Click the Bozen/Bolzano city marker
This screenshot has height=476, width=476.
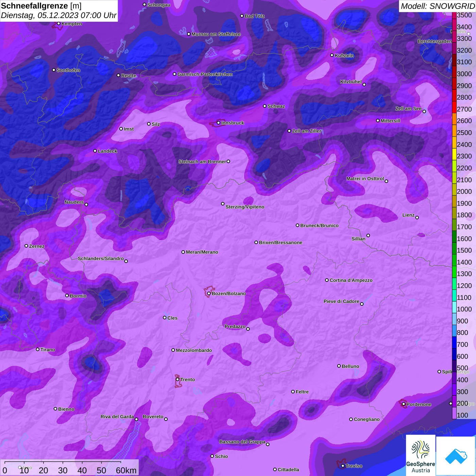(209, 293)
